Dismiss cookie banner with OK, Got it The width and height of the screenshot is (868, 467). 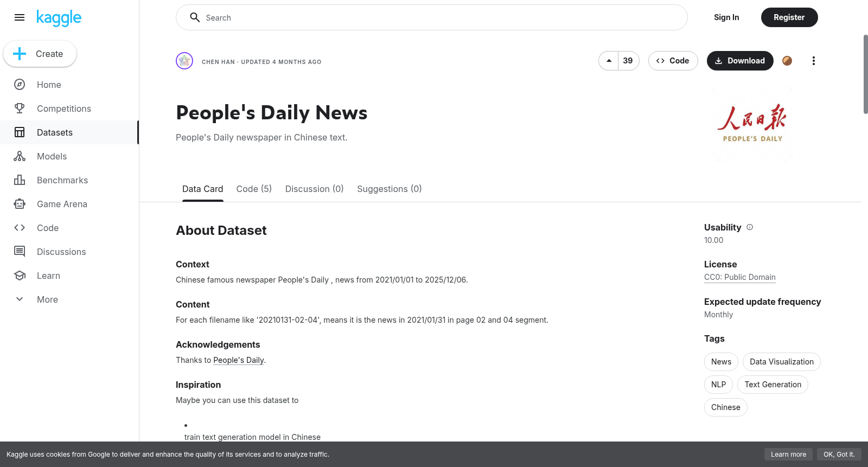click(x=839, y=455)
